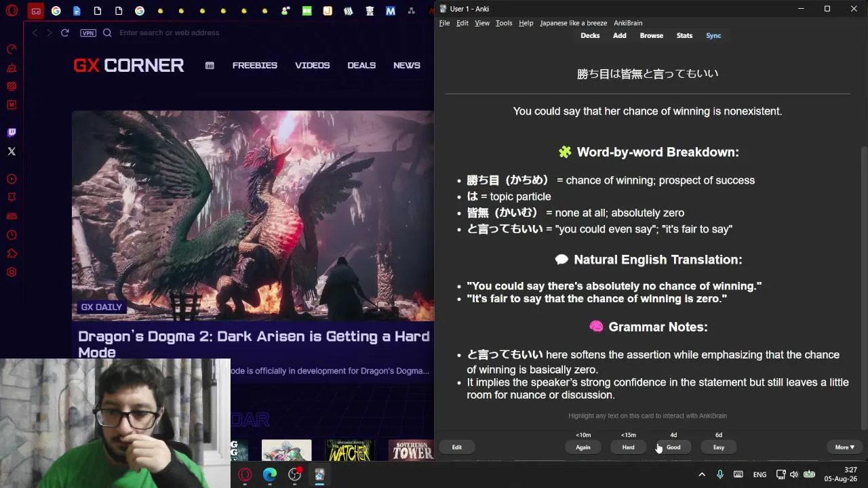The width and height of the screenshot is (868, 488).
Task: Go to NEWS in GX Corner
Action: 407,65
